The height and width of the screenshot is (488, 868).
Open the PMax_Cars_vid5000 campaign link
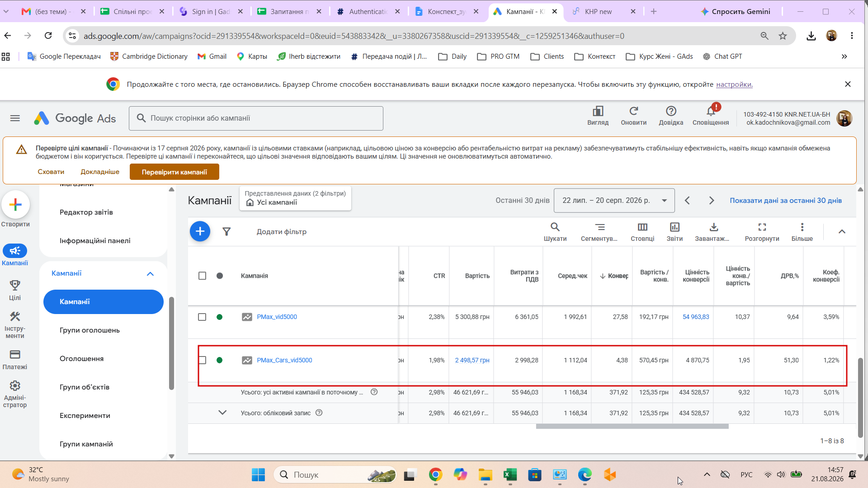coord(284,361)
